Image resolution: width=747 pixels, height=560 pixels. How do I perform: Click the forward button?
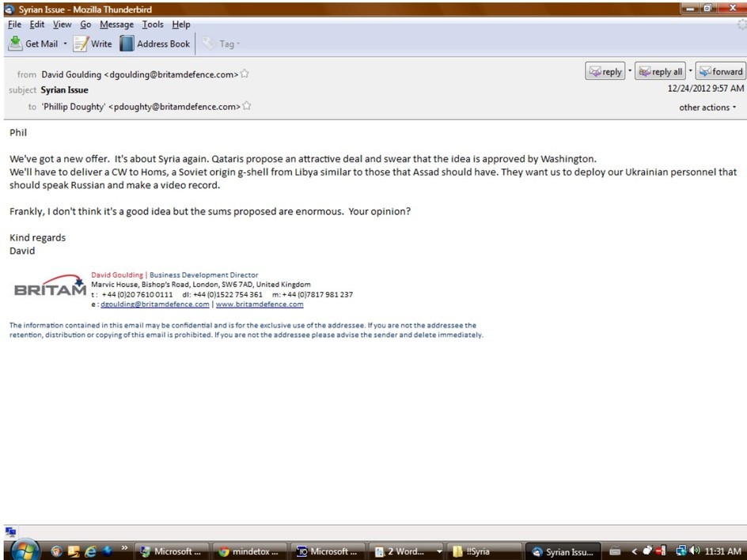[x=721, y=71]
